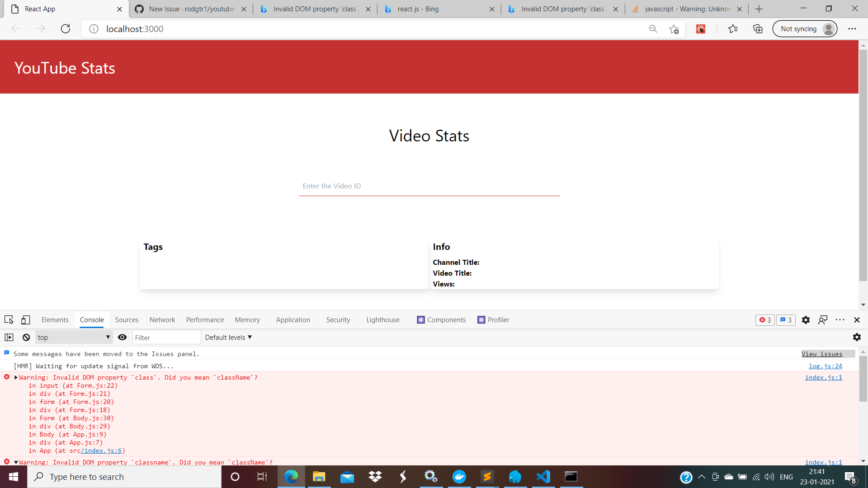Switch to the Network tab
Viewport: 868px width, 488px height.
point(162,319)
